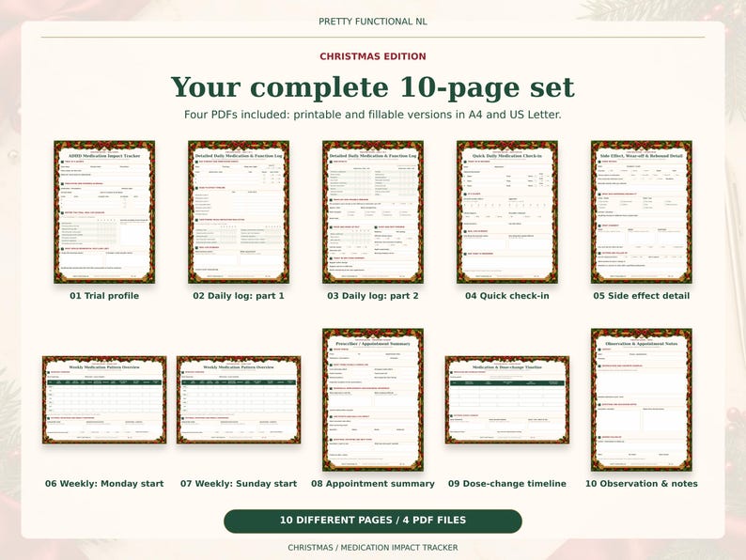The width and height of the screenshot is (746, 560).
Task: Click the 'Your complete 10-page set' heading
Action: pyautogui.click(x=373, y=87)
